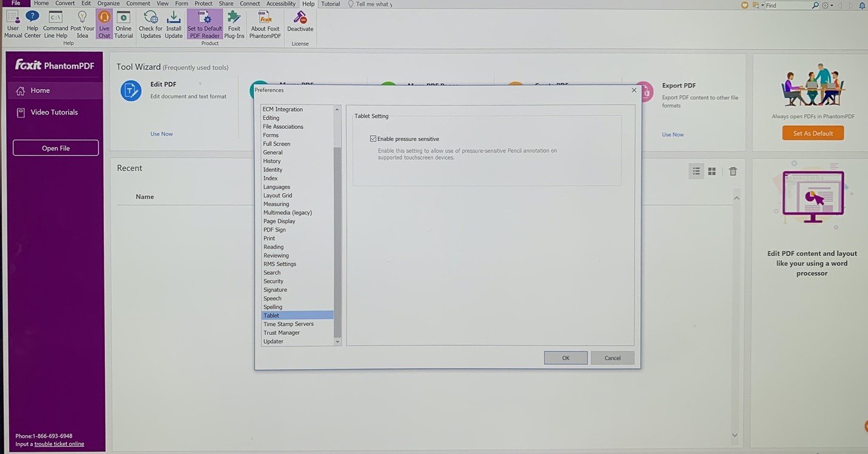Image resolution: width=868 pixels, height=454 pixels.
Task: Toggle Enable pressure sensitive checkbox
Action: 373,139
